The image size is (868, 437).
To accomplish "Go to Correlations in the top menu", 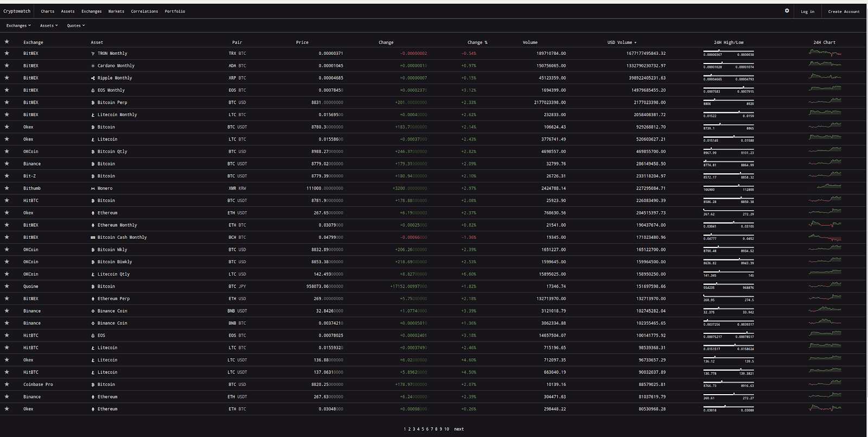I will pyautogui.click(x=144, y=11).
